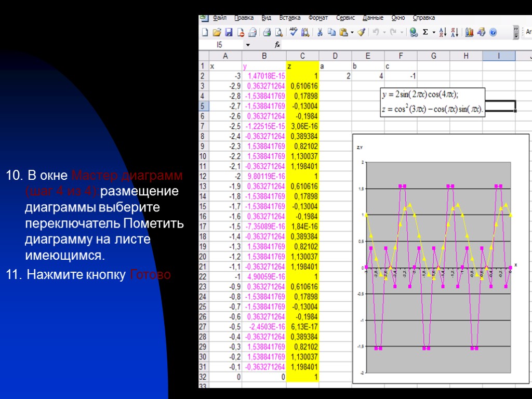Save the workbook with the floppy icon
Screen dimensions: 532x399
pyautogui.click(x=229, y=32)
